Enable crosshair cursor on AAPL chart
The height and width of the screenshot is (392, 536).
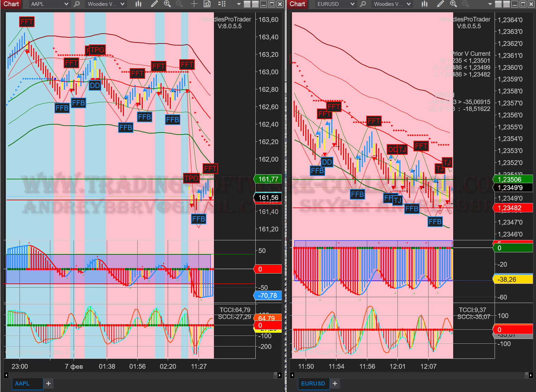(x=194, y=4)
